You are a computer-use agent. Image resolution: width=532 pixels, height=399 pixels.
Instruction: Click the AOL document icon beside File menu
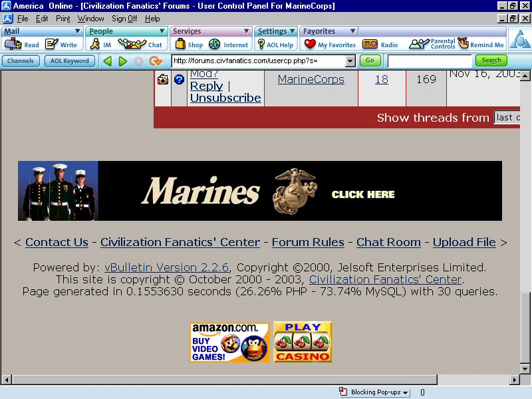7,19
